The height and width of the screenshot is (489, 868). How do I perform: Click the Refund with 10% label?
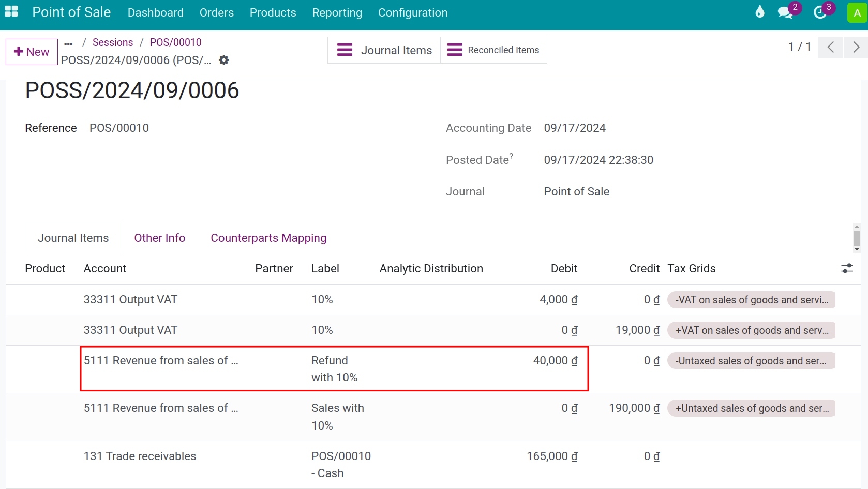pyautogui.click(x=334, y=369)
